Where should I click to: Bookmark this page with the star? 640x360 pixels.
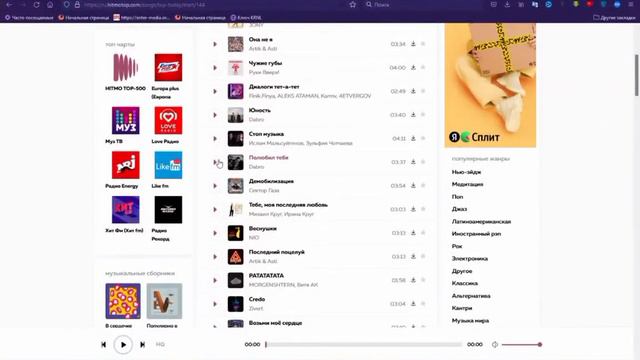coord(353,4)
